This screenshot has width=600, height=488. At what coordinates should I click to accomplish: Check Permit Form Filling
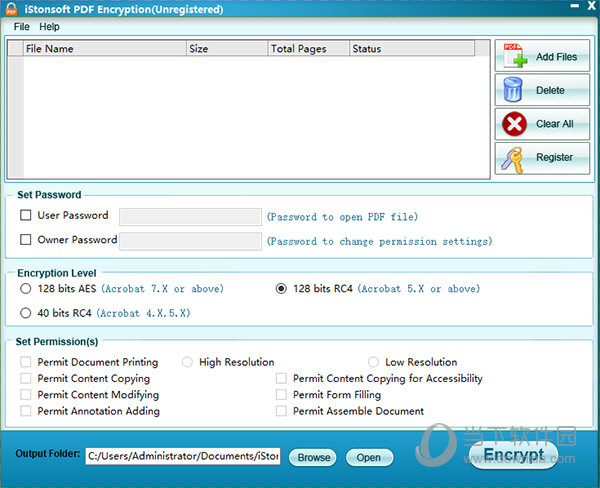281,395
